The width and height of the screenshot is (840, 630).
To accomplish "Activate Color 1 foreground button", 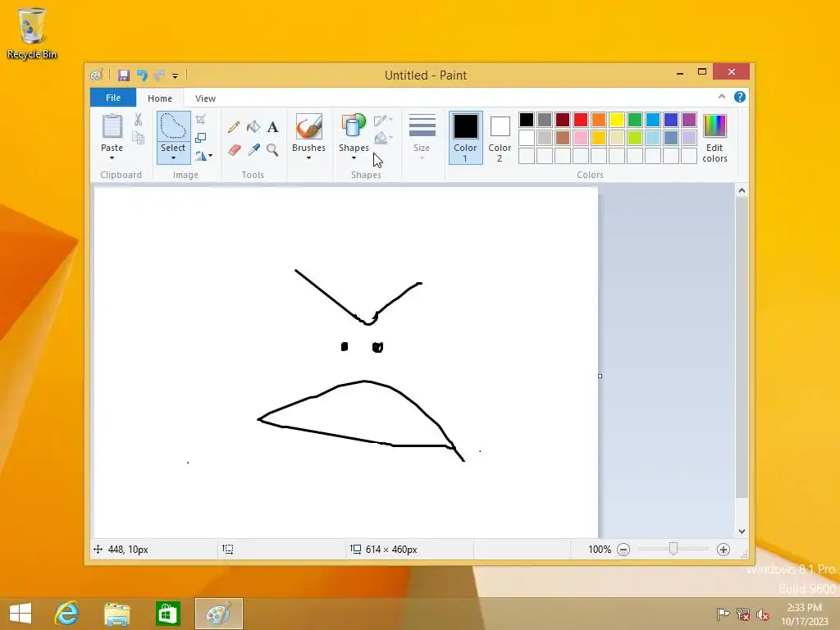I will [x=465, y=138].
